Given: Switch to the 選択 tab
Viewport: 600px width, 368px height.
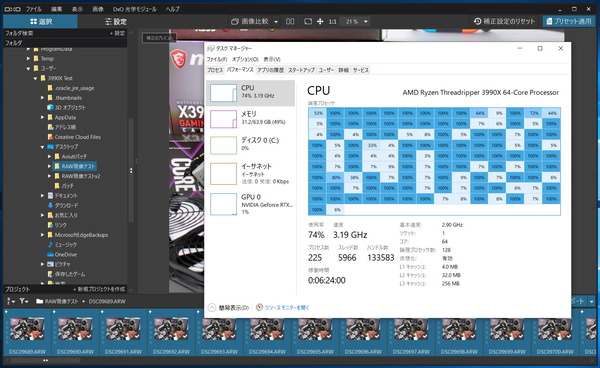Looking at the screenshot, I should 41,21.
